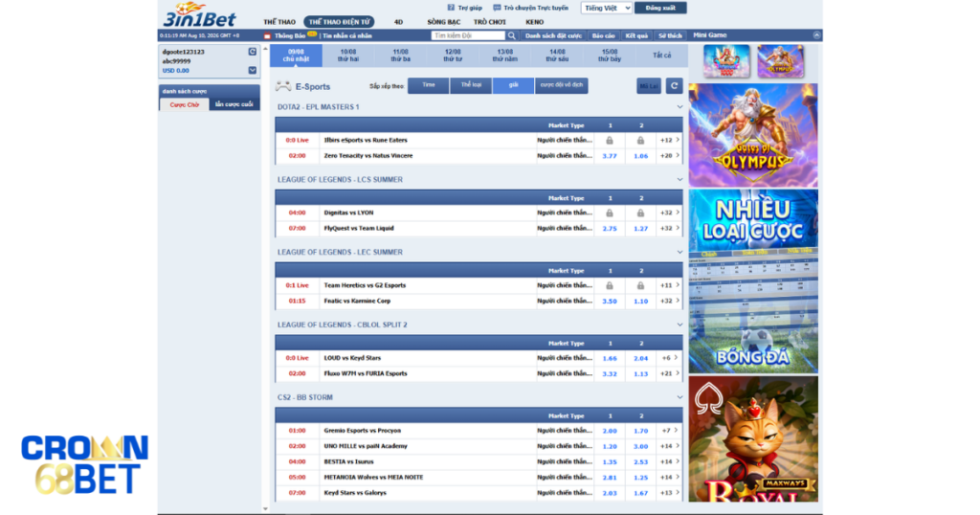Open the Gates of Olympus banner
The image size is (980, 515).
[753, 135]
